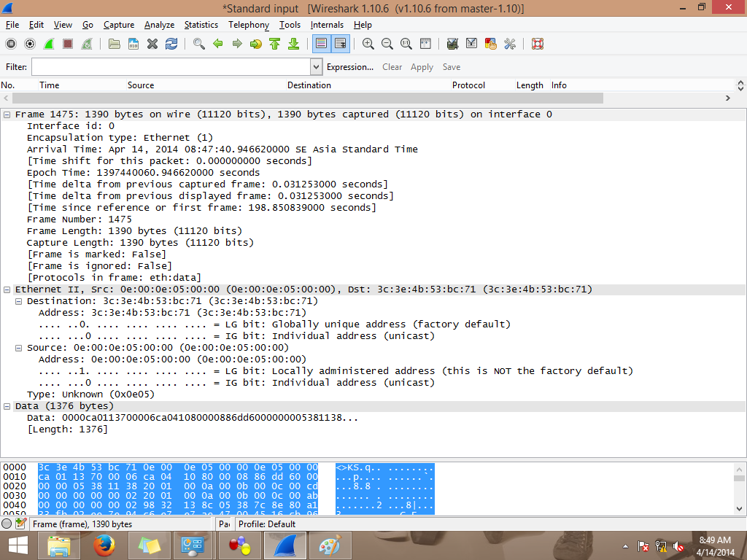The height and width of the screenshot is (560, 747).
Task: Jump to last packet icon
Action: (x=294, y=44)
